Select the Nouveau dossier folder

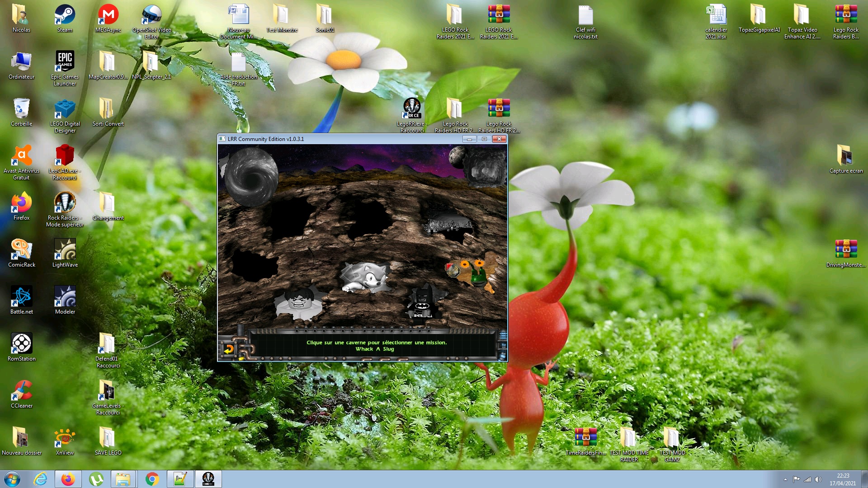21,441
